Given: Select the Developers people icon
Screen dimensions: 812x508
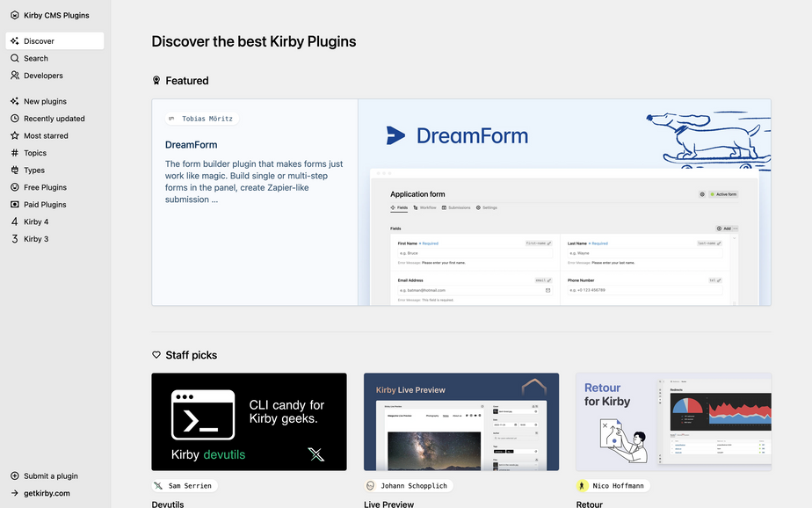Looking at the screenshot, I should (x=15, y=76).
